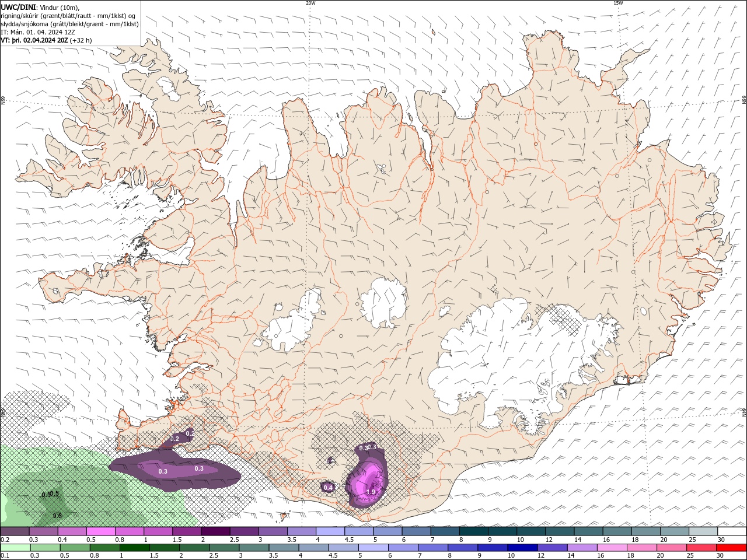Pick the rain legend swatch between 25 and 30

point(701,548)
